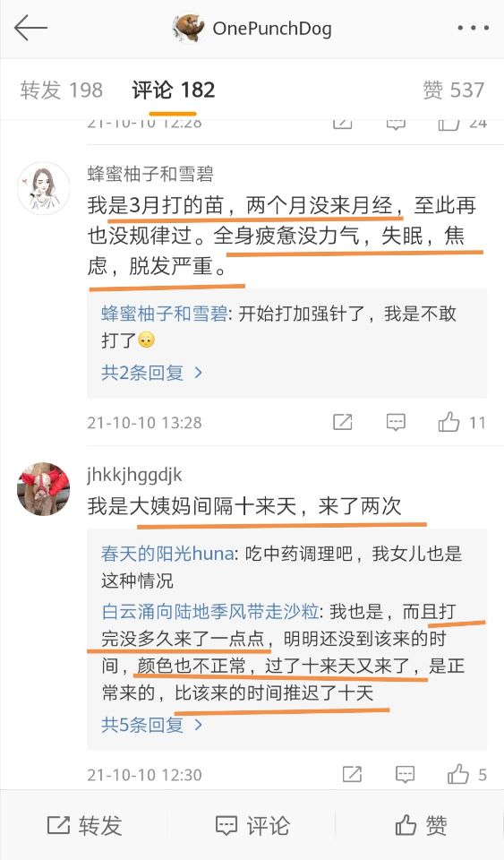This screenshot has height=860, width=504.
Task: Reply to the 12:30 comment via bubble icon
Action: click(405, 774)
